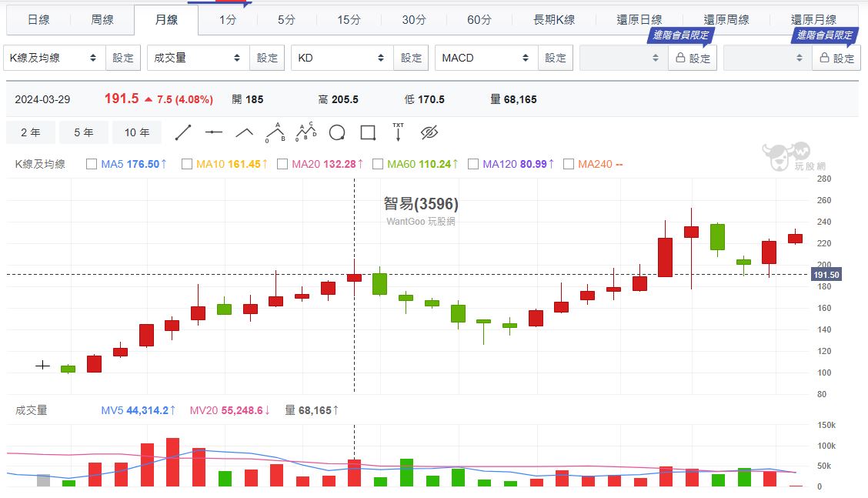Select the circle drawing tool
868x498 pixels.
[337, 133]
